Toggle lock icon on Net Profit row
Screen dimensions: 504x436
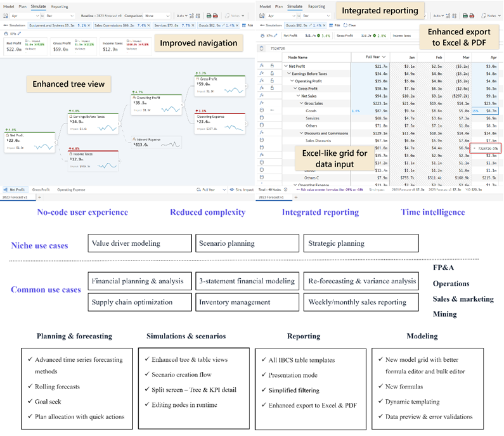272,65
